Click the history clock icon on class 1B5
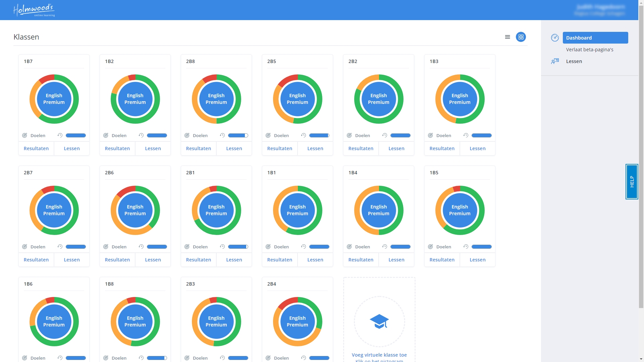The width and height of the screenshot is (644, 362). pos(466,246)
